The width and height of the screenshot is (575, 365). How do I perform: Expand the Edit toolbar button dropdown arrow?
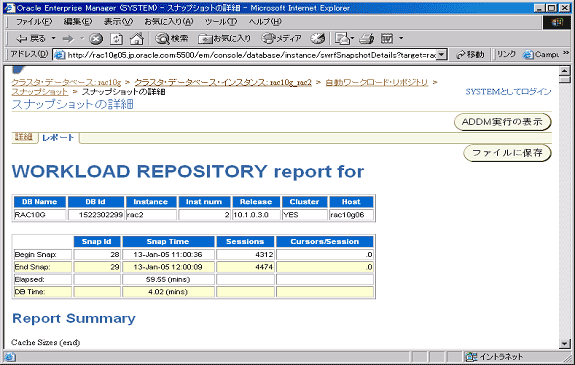[401, 38]
